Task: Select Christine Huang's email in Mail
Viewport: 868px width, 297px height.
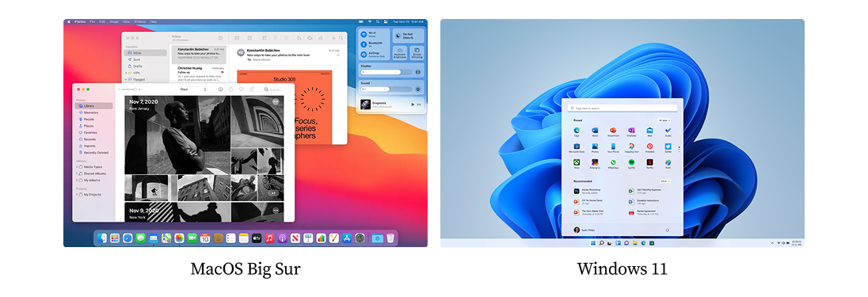Action: point(198,74)
